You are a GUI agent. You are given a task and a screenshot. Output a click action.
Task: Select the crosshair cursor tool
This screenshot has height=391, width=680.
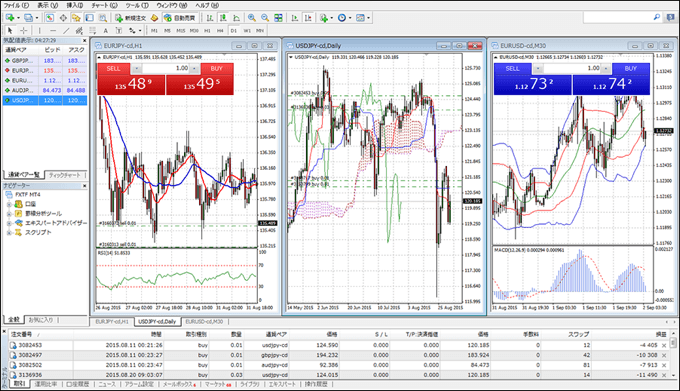pyautogui.click(x=23, y=30)
